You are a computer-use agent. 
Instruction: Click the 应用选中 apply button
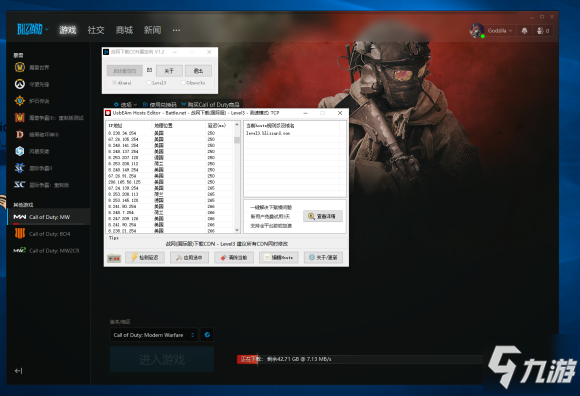pos(189,257)
